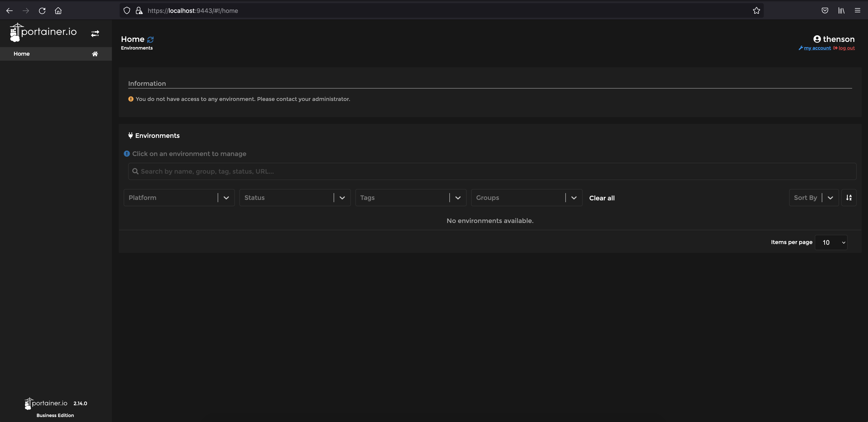This screenshot has height=422, width=868.
Task: Click the refresh icon next to Home
Action: [151, 39]
